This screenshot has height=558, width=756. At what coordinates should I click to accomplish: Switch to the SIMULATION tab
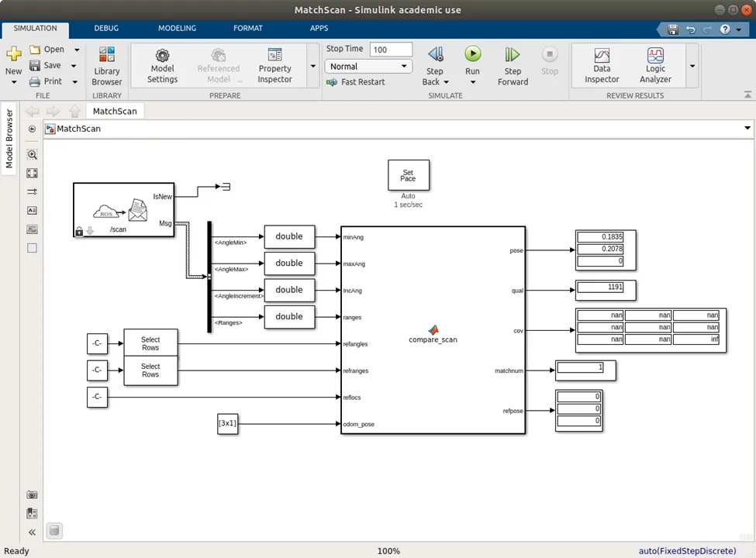(35, 29)
